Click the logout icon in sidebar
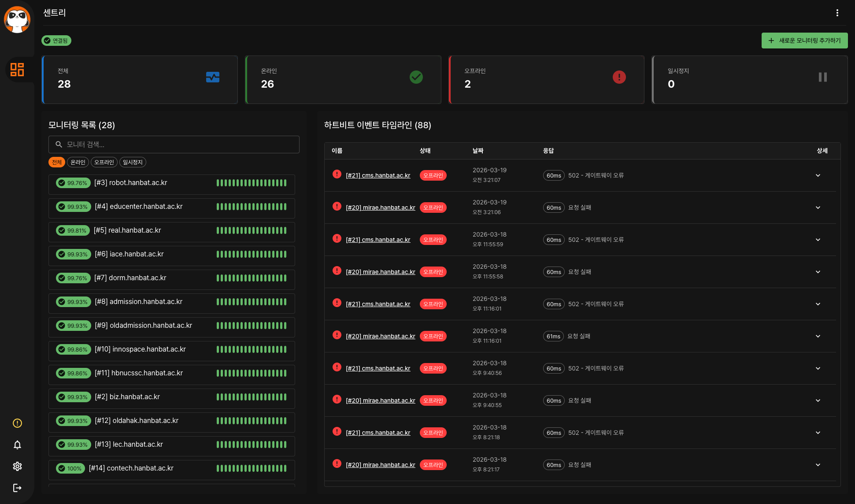The width and height of the screenshot is (855, 504). [17, 488]
